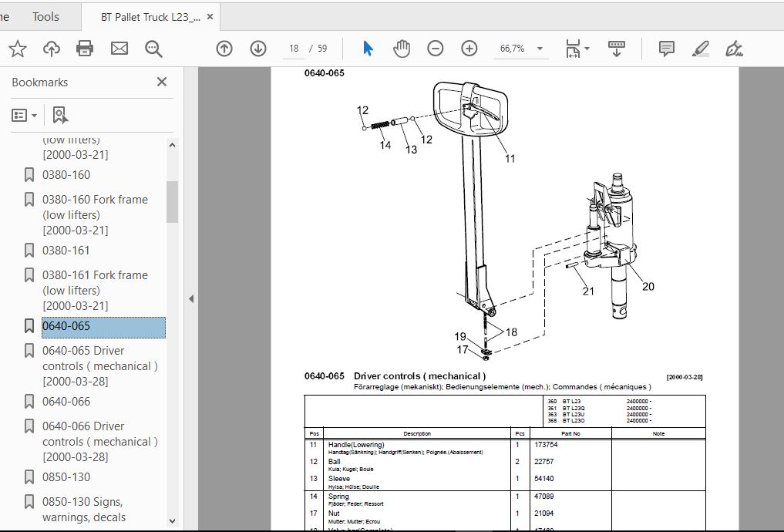Select the BT Pallet Truck document tab
The width and height of the screenshot is (784, 532).
click(150, 17)
